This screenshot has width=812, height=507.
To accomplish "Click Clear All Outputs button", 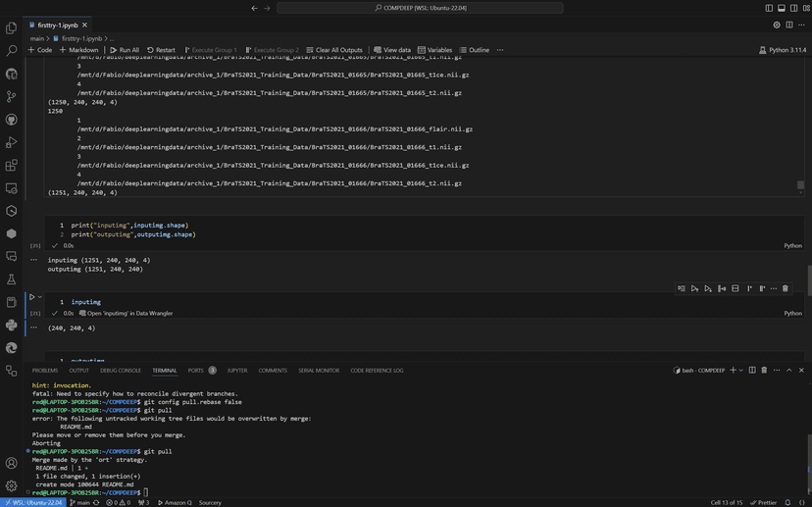I will click(x=334, y=50).
